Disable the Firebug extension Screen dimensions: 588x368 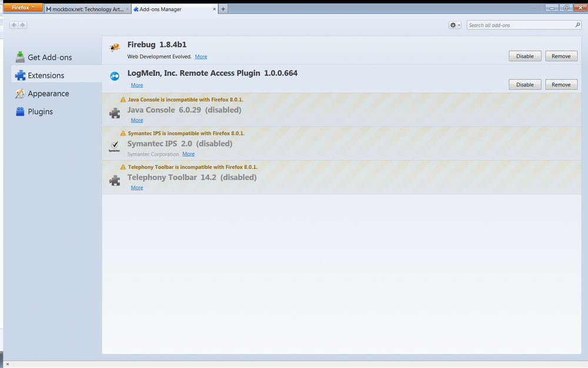[524, 56]
